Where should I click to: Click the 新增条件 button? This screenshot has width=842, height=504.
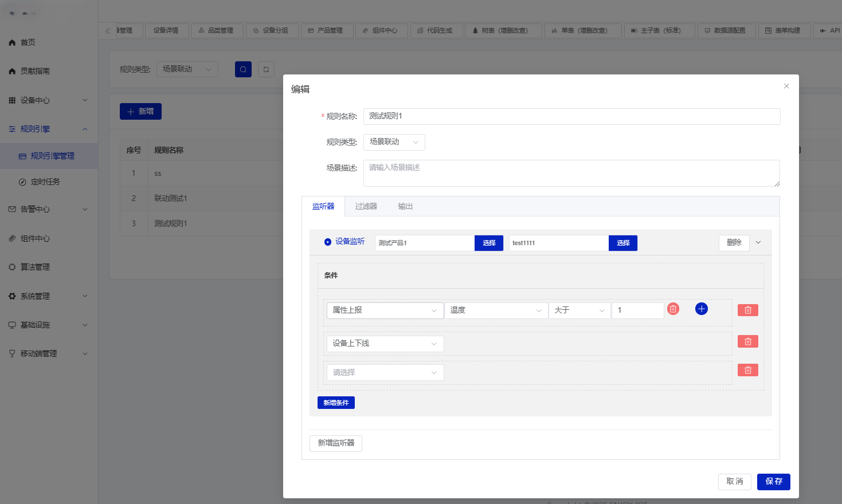336,403
